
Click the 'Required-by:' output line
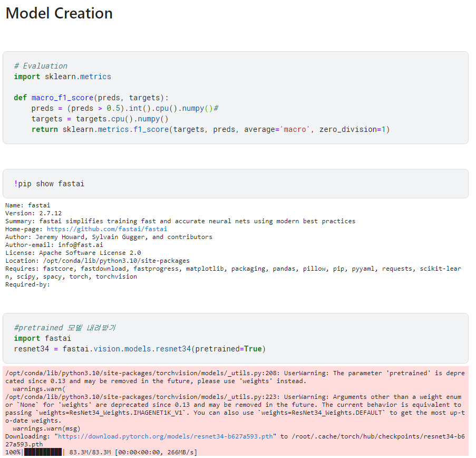[x=27, y=284]
